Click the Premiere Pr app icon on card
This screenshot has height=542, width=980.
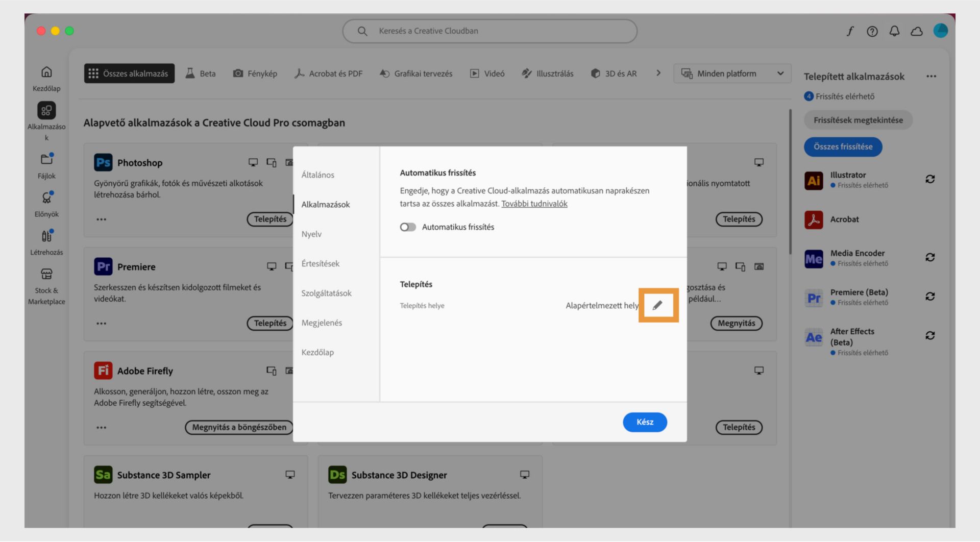click(103, 266)
